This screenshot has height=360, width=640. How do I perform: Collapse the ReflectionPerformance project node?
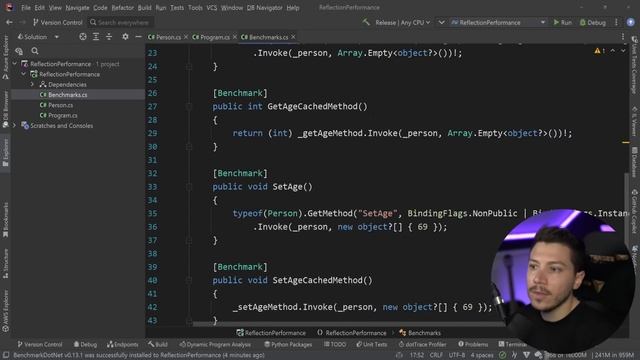pos(24,74)
